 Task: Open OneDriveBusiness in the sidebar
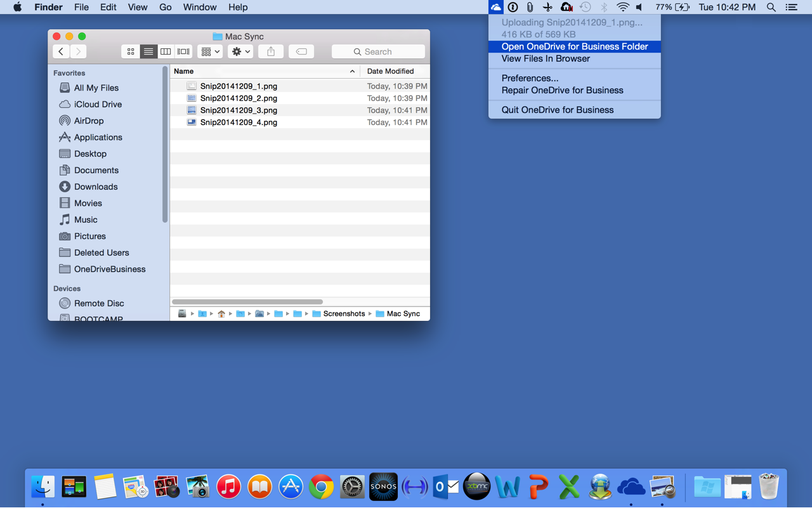pyautogui.click(x=109, y=270)
